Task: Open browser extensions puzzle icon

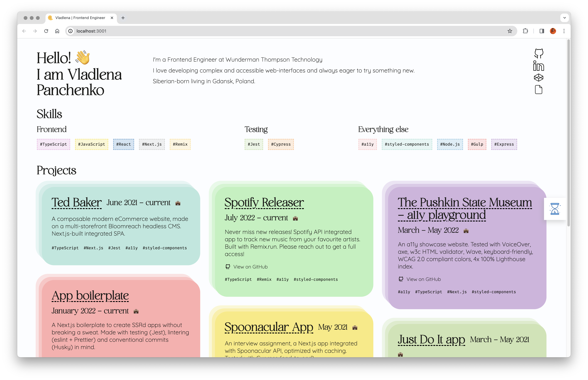Action: click(526, 31)
